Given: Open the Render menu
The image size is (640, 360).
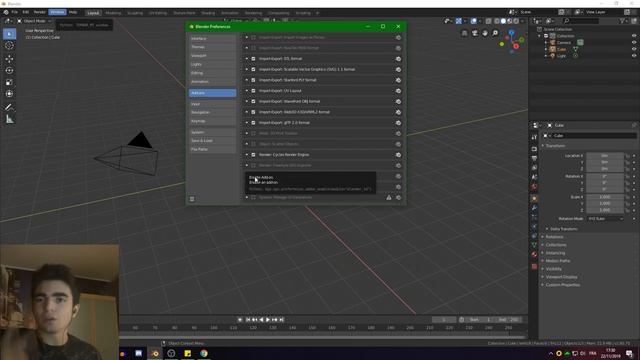Looking at the screenshot, I should point(40,12).
